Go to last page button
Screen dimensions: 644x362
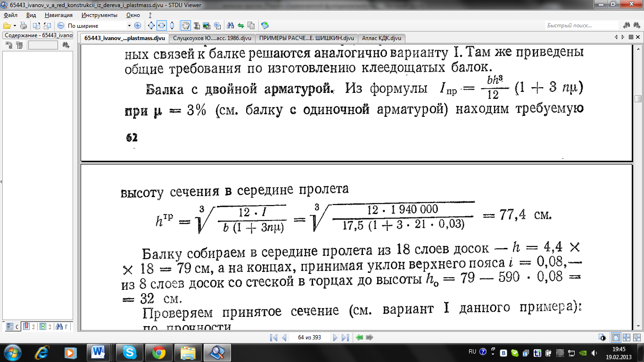click(345, 337)
